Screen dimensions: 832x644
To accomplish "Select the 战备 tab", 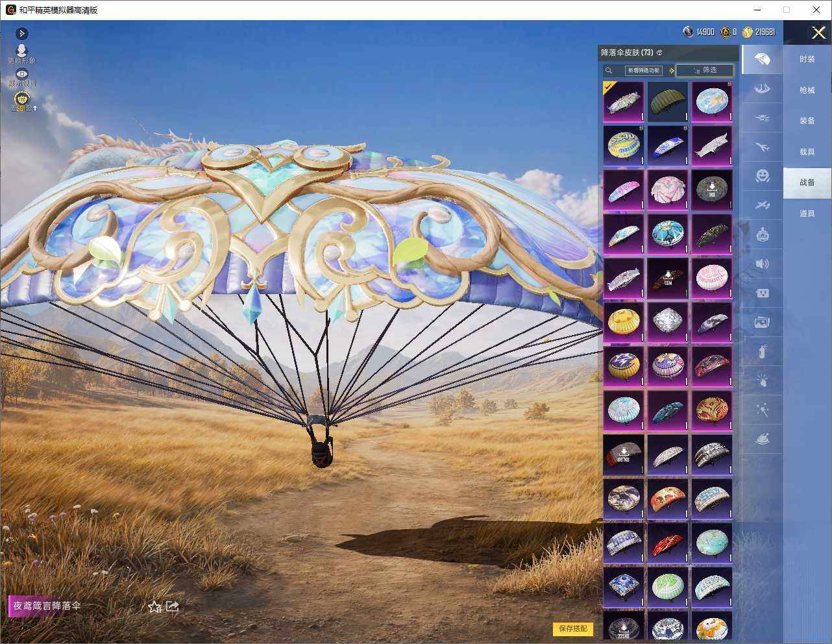I will click(x=807, y=182).
